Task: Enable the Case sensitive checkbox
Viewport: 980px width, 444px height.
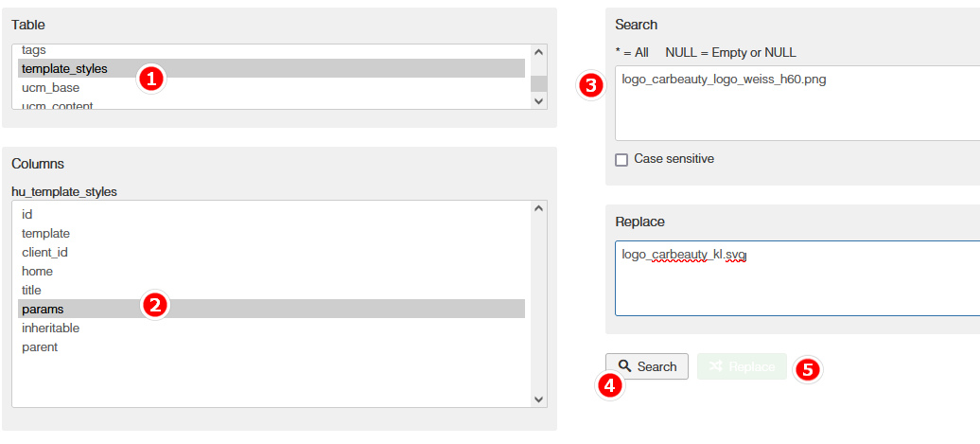Action: coord(621,160)
